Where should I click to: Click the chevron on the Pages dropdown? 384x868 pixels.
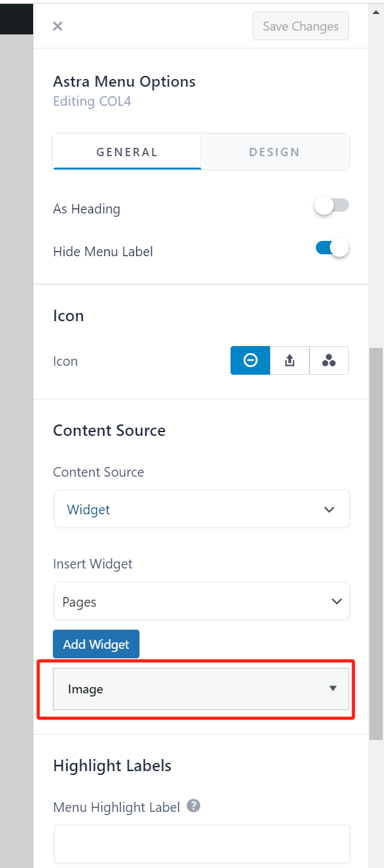(336, 601)
